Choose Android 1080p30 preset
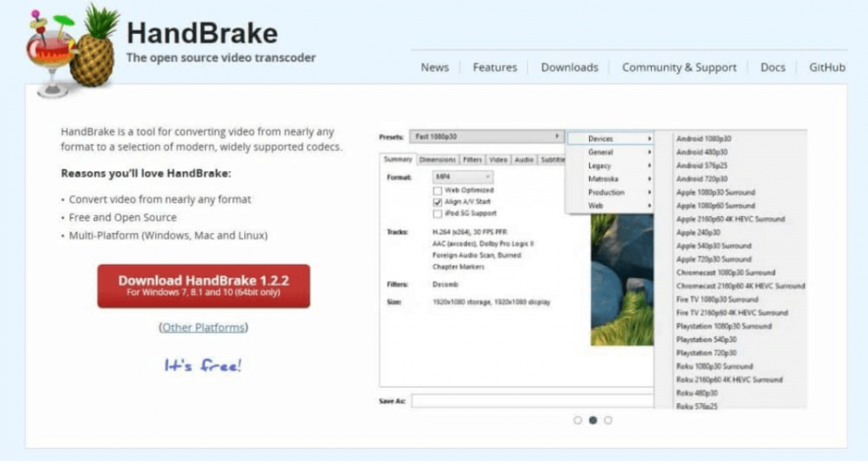This screenshot has width=868, height=465. [704, 139]
